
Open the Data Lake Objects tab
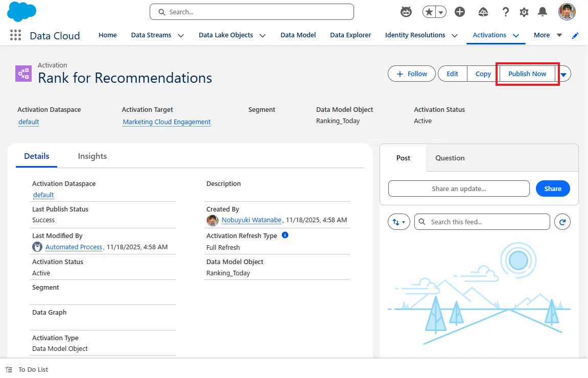coord(226,35)
